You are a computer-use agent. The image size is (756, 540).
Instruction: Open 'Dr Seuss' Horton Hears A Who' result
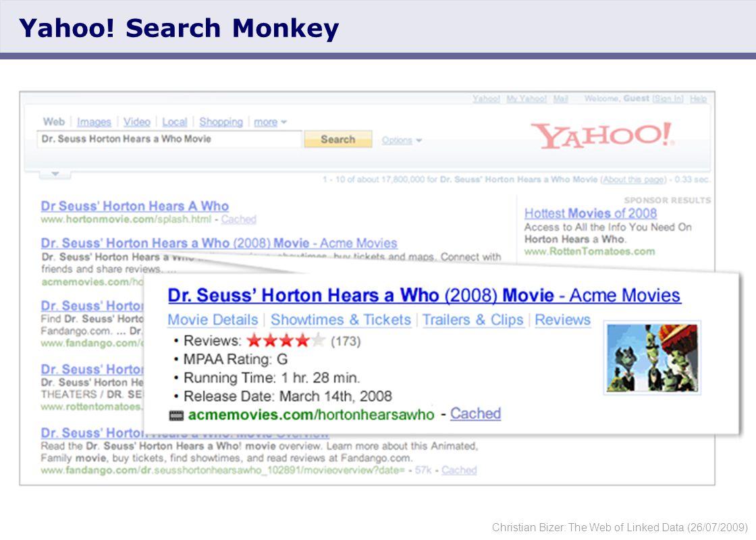(134, 207)
